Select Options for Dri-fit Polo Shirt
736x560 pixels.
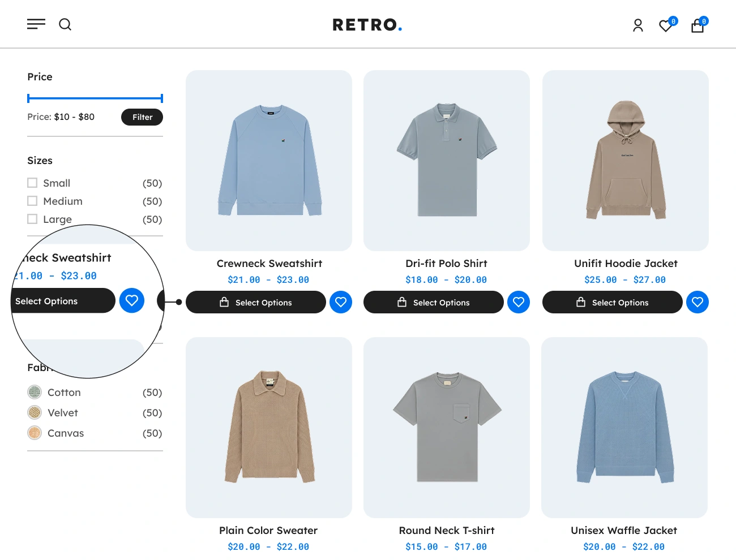(434, 302)
